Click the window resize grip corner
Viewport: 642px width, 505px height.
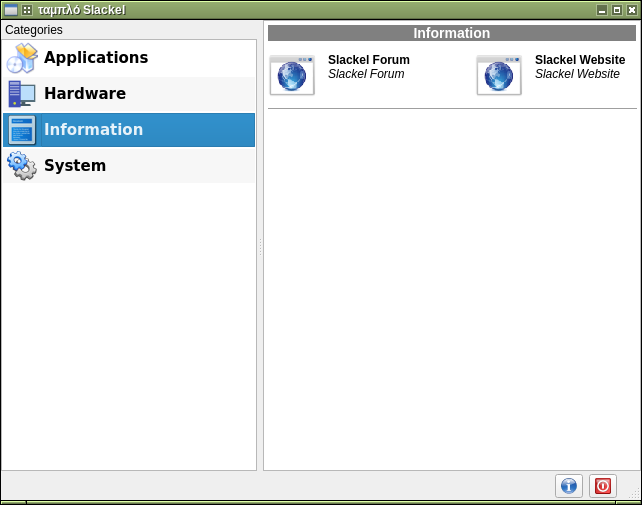coord(635,494)
